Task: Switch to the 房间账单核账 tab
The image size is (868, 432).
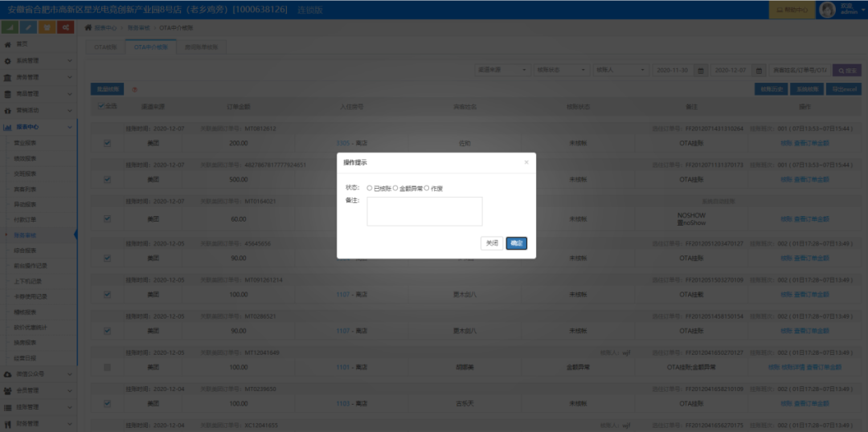Action: [202, 47]
